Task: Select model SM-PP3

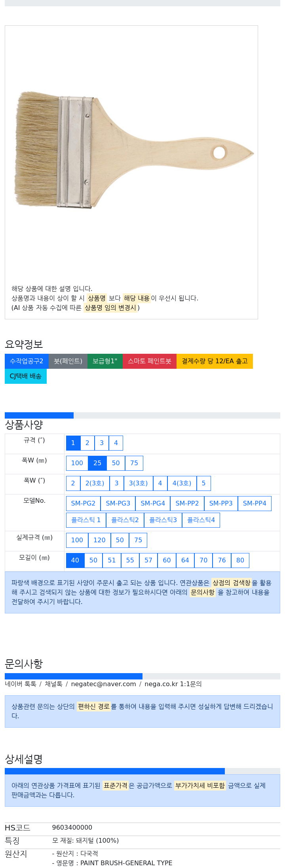Action: (221, 504)
